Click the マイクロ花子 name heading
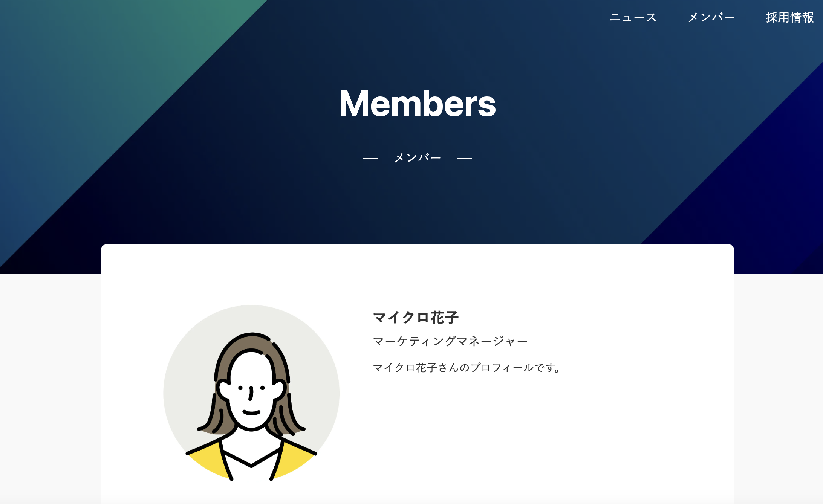823x504 pixels. (x=416, y=318)
